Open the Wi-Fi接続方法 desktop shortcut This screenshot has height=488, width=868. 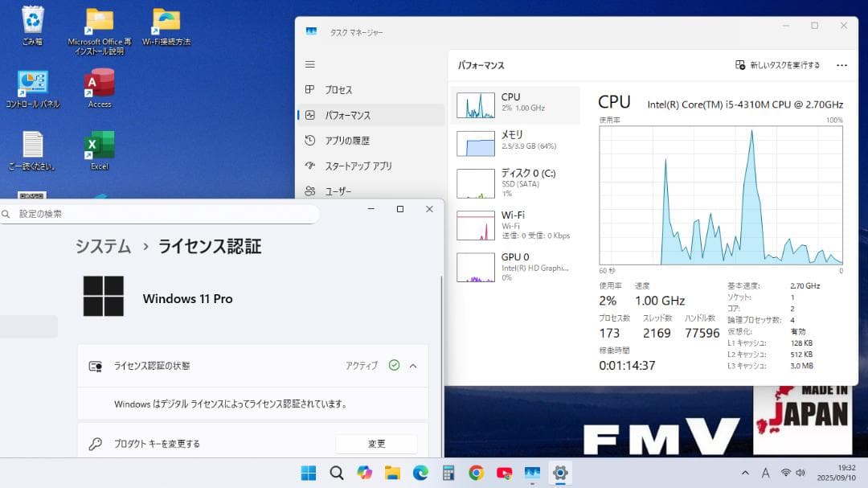pos(166,26)
